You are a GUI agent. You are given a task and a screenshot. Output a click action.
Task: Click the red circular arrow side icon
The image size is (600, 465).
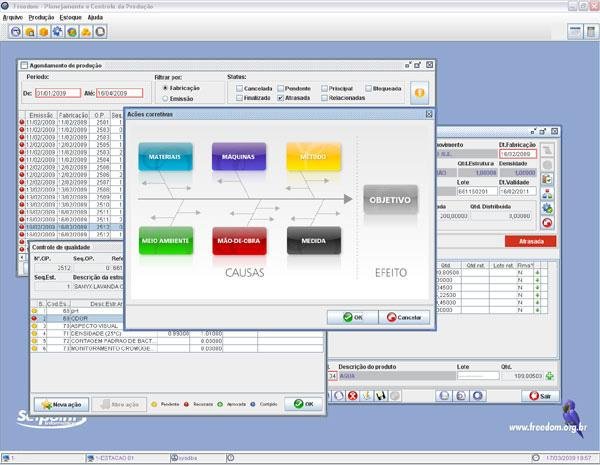(547, 223)
